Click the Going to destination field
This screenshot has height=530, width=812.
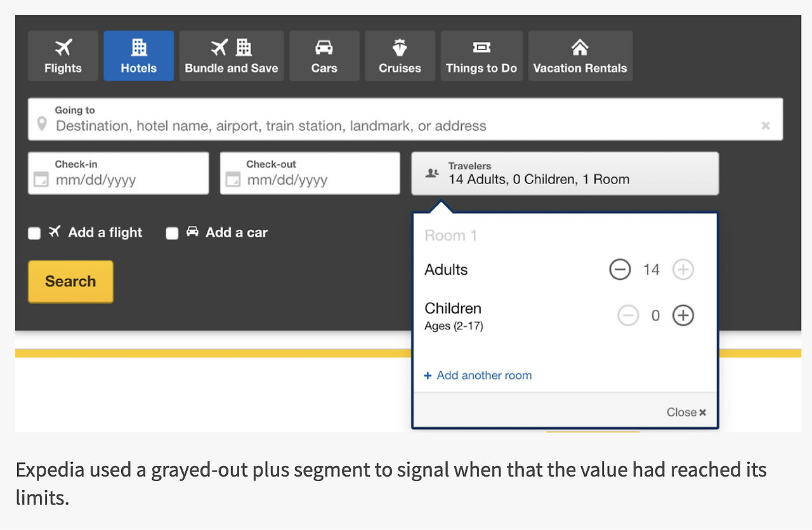[405, 119]
